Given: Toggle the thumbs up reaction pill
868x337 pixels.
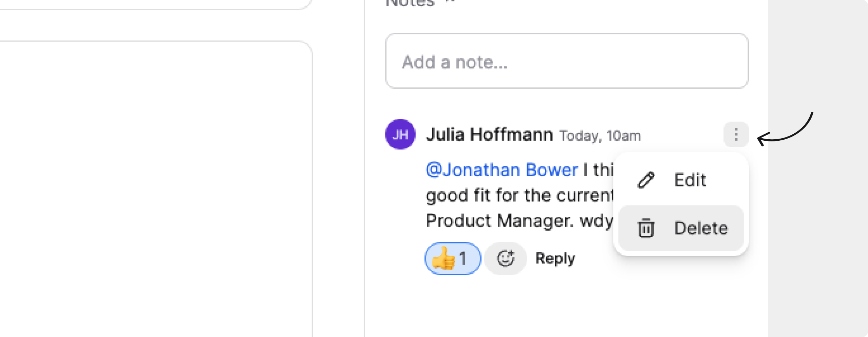Looking at the screenshot, I should click(453, 259).
